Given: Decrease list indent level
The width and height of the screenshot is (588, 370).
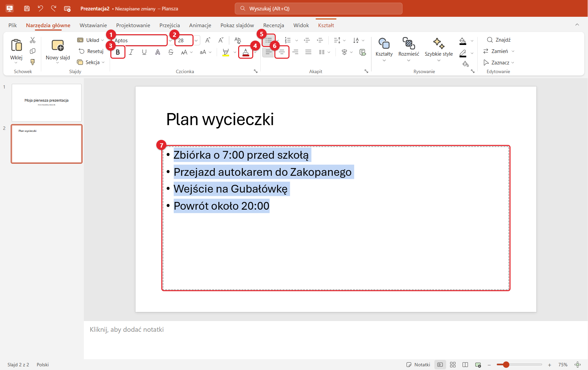Looking at the screenshot, I should [x=307, y=40].
